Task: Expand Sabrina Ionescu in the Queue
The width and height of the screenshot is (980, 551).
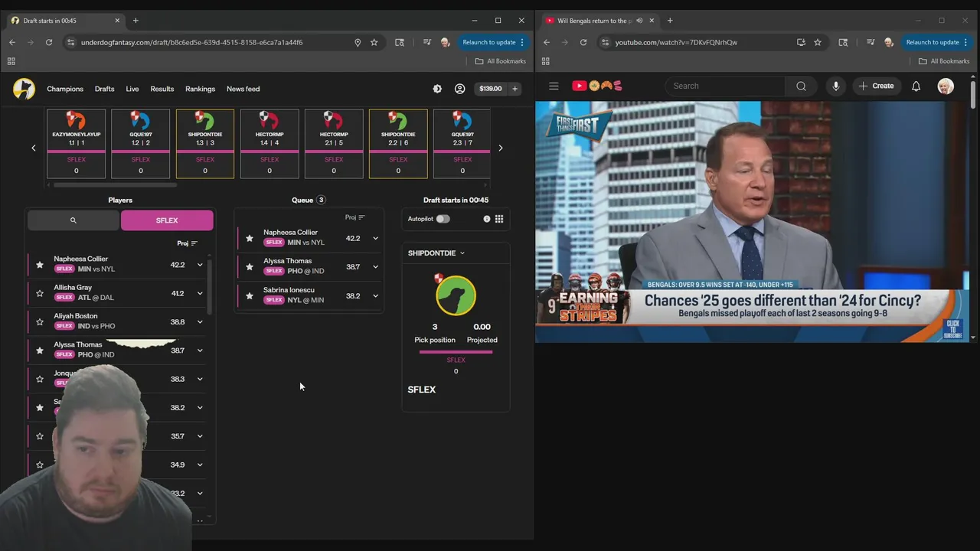Action: pyautogui.click(x=375, y=295)
